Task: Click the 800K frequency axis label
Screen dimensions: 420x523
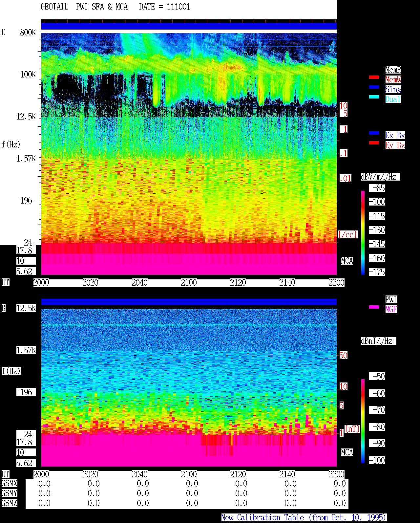Action: [28, 33]
